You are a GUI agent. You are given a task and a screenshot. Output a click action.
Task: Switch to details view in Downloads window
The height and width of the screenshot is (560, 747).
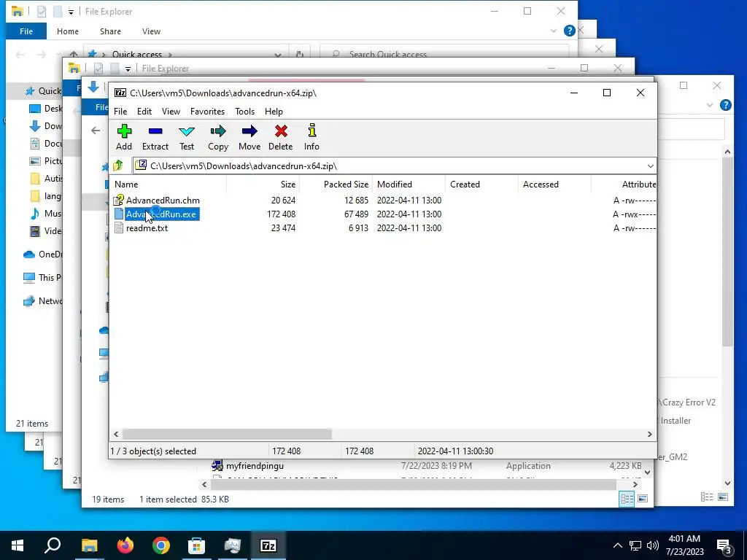click(627, 499)
